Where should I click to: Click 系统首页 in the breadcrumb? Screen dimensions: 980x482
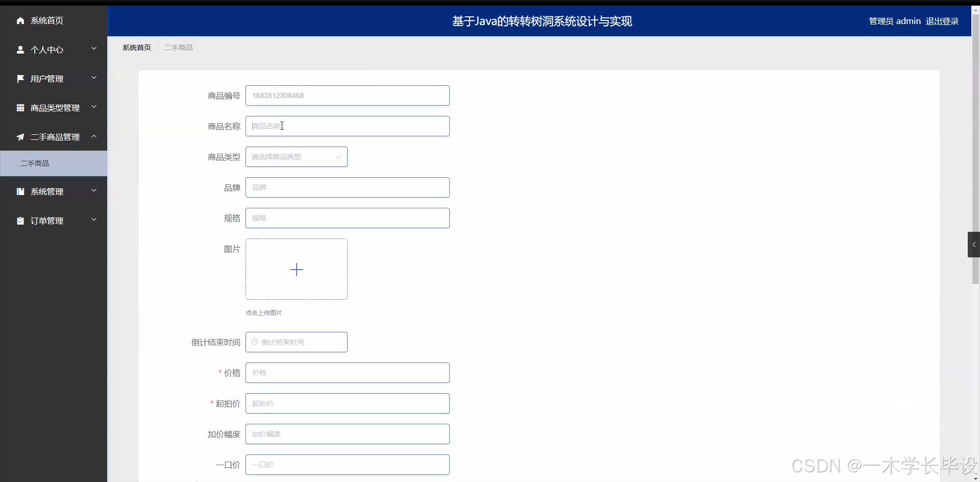136,47
